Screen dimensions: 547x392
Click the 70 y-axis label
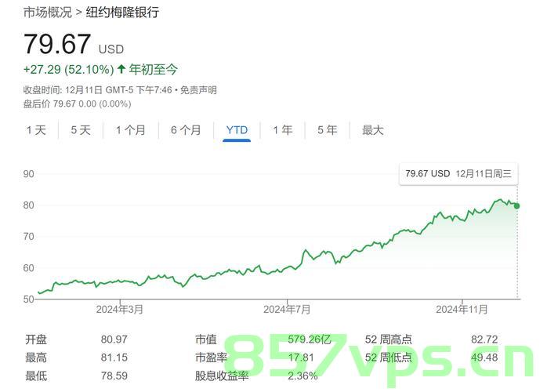pos(29,237)
